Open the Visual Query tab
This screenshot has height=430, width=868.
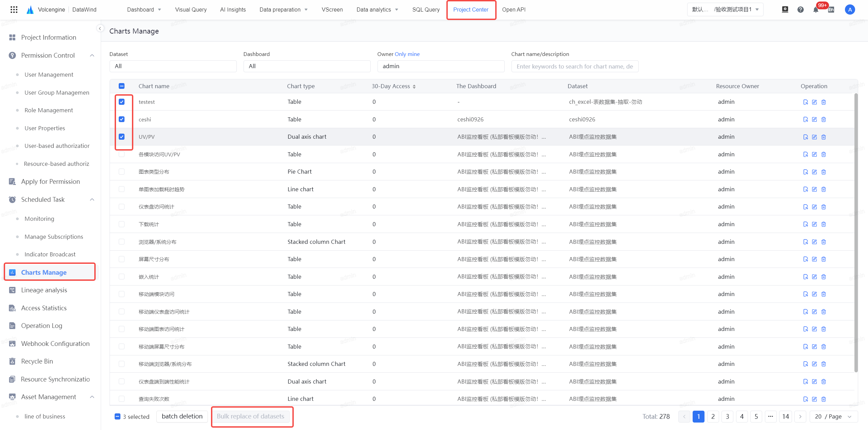(191, 9)
